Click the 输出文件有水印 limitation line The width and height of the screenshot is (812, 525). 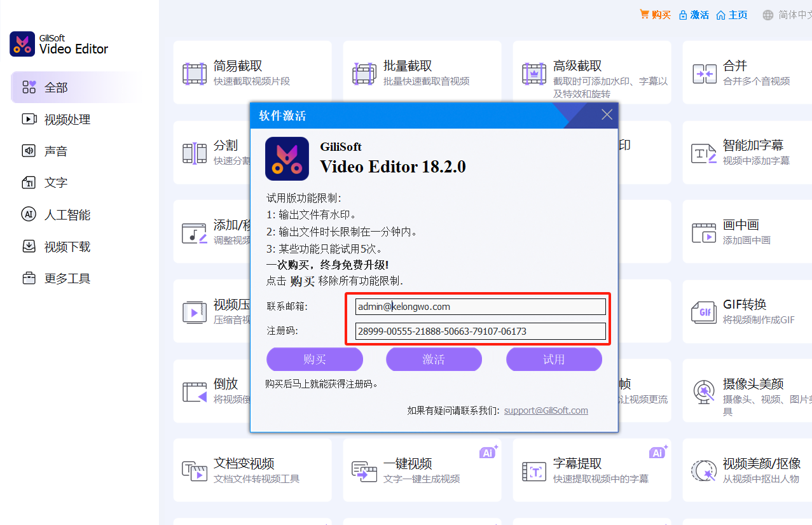pos(312,214)
